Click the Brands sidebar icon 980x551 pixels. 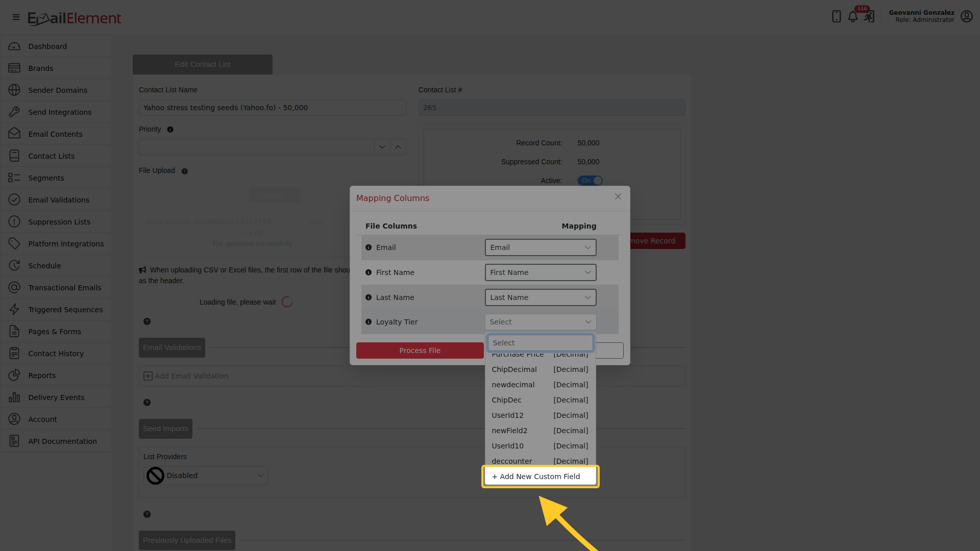click(x=14, y=68)
